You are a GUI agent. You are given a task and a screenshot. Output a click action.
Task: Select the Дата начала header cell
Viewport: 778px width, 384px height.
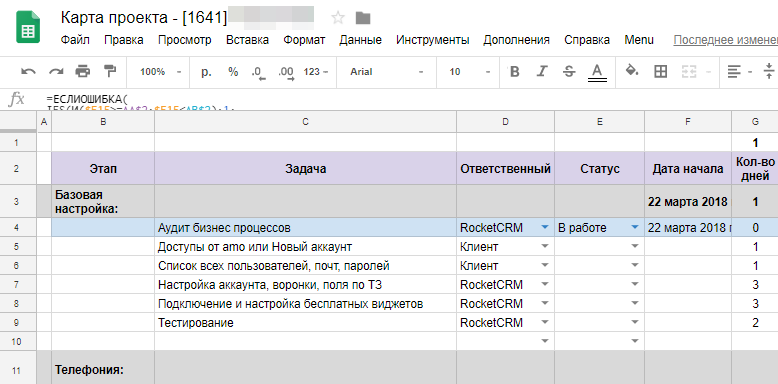688,168
